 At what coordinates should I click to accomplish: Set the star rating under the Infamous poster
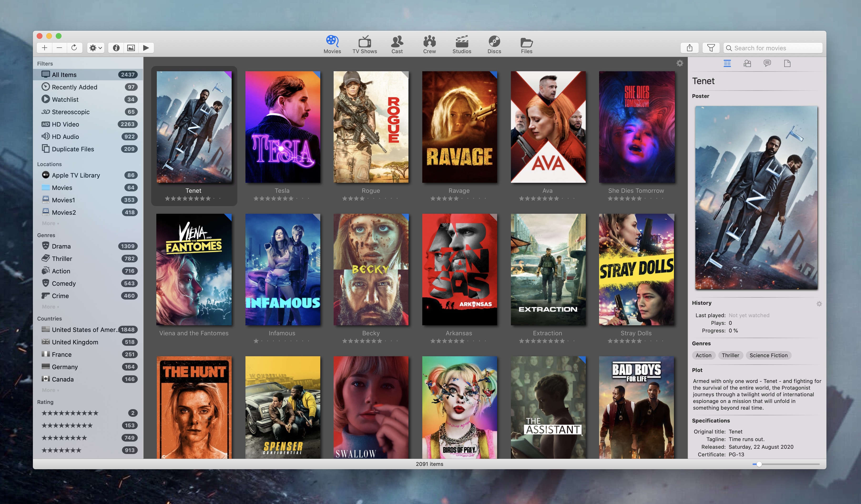click(281, 341)
